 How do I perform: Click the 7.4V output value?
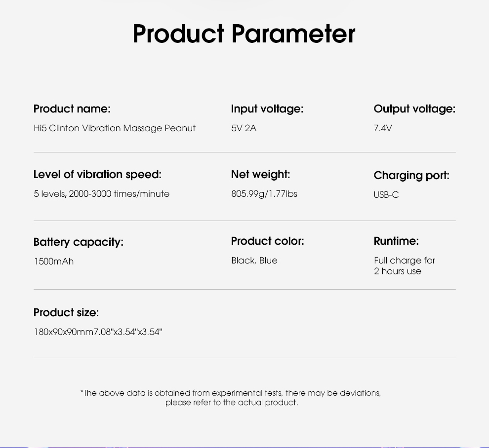(383, 128)
